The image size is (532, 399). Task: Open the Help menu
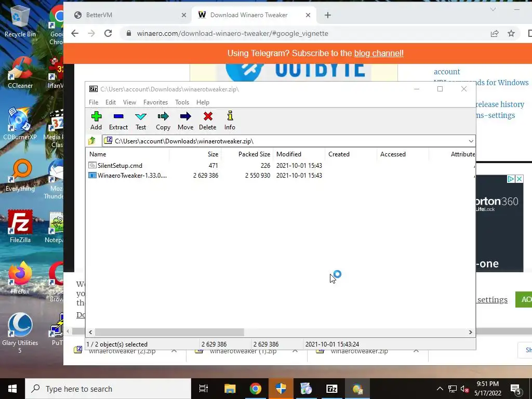click(x=203, y=102)
